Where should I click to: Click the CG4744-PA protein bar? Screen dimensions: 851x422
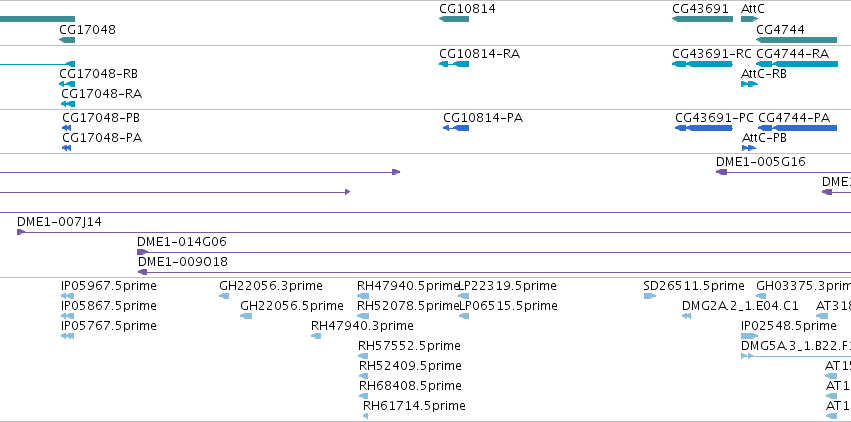[x=797, y=128]
